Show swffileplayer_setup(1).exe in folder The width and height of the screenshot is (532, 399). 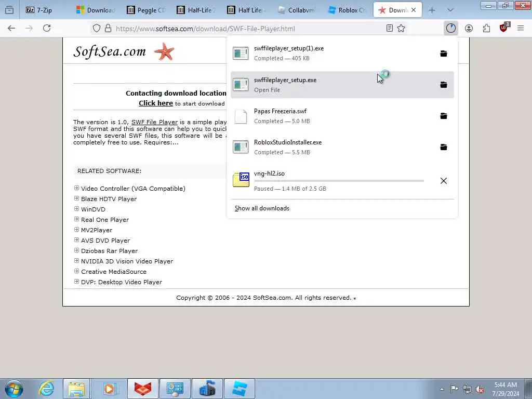point(444,54)
